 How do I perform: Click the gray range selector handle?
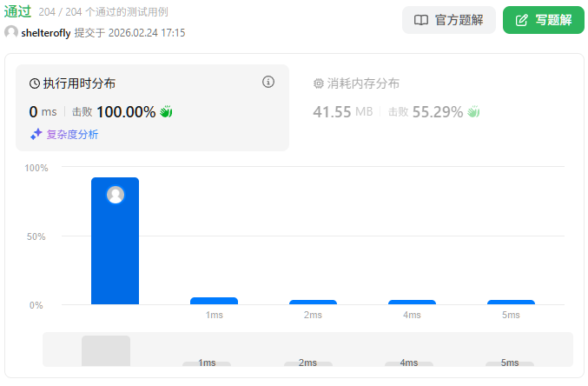[106, 350]
